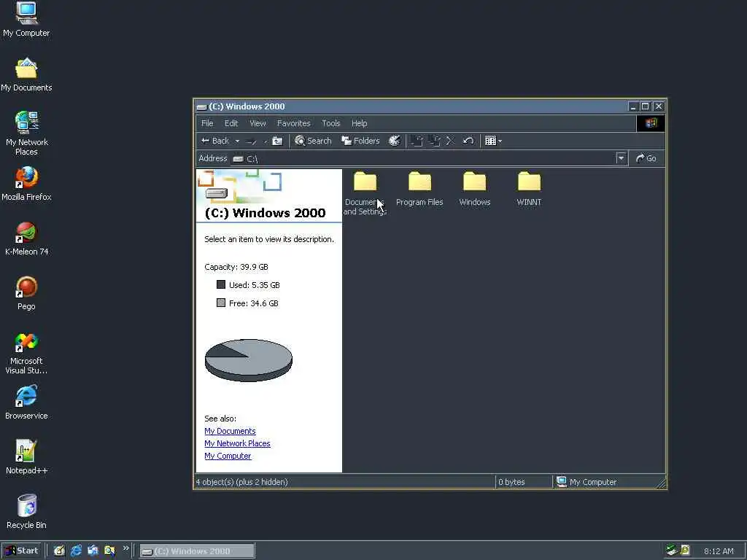Click the Free space gray color swatch
Image resolution: width=747 pixels, height=560 pixels.
pos(221,303)
